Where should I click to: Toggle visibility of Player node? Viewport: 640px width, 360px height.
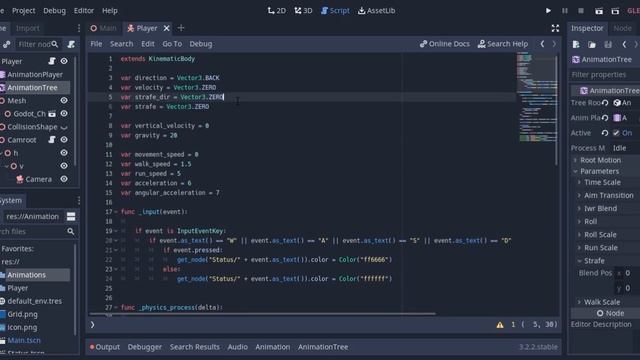tap(64, 61)
